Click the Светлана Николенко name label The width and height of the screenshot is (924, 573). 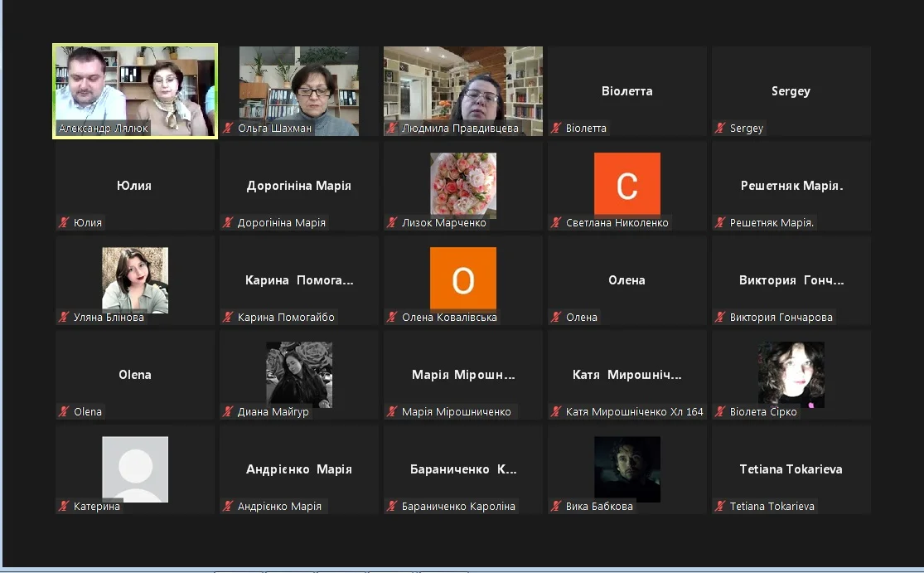617,223
